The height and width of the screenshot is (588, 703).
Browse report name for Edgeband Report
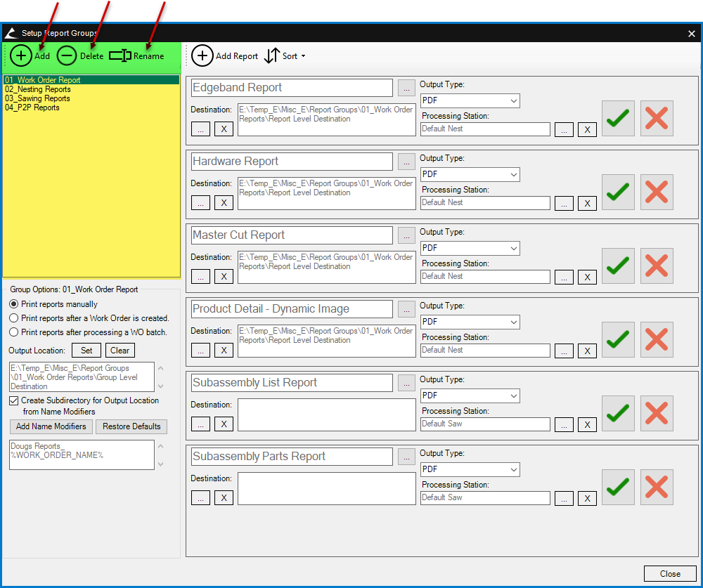tap(406, 88)
